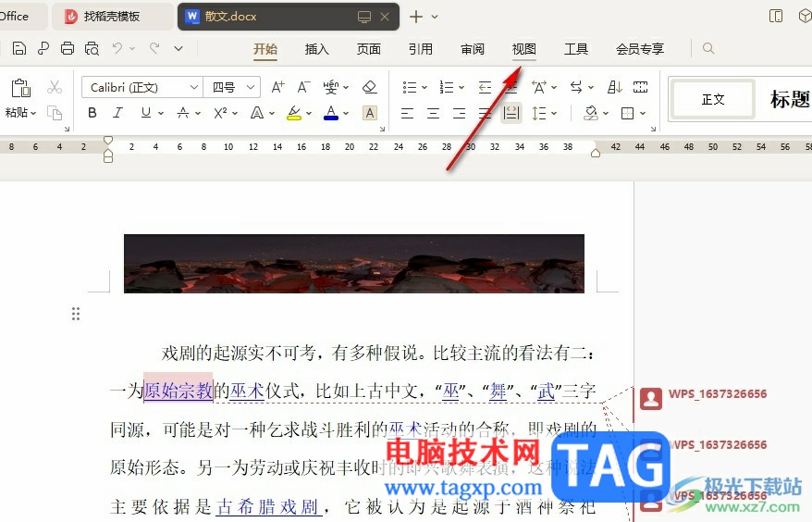
Task: Toggle numbered list
Action: pos(447,87)
